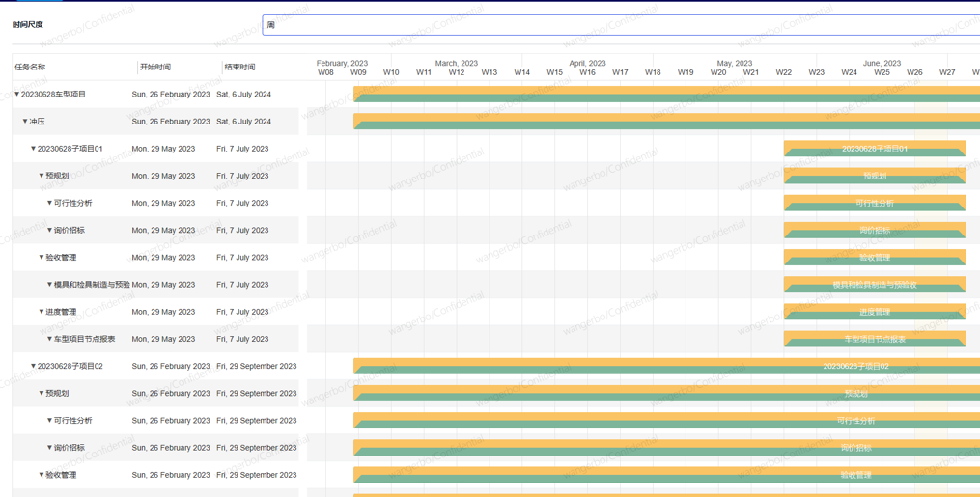Click the W26 week header

tap(914, 72)
